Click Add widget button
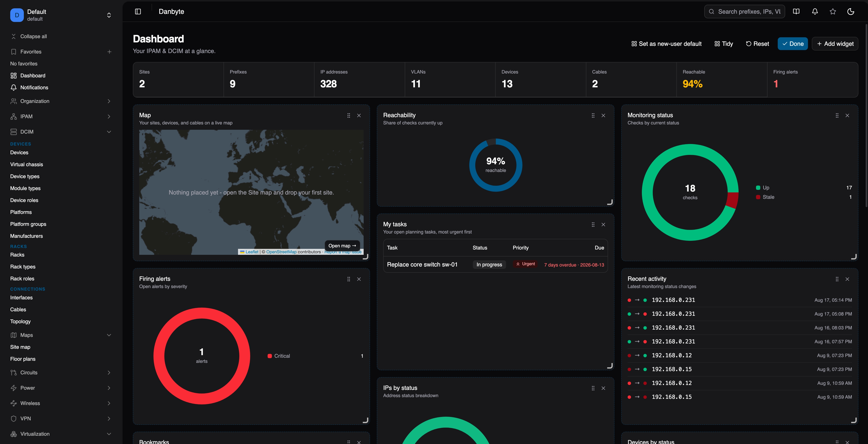 tap(835, 44)
